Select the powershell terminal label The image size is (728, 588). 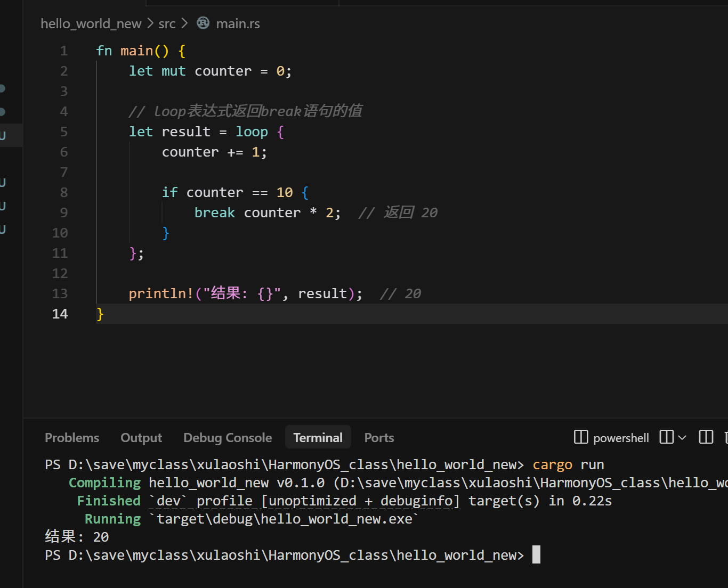coord(621,438)
